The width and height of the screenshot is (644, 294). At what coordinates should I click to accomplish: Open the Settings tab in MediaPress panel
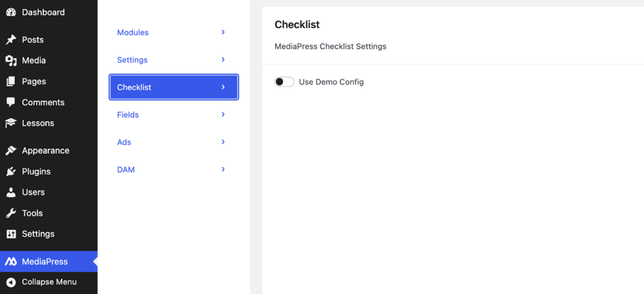point(132,60)
